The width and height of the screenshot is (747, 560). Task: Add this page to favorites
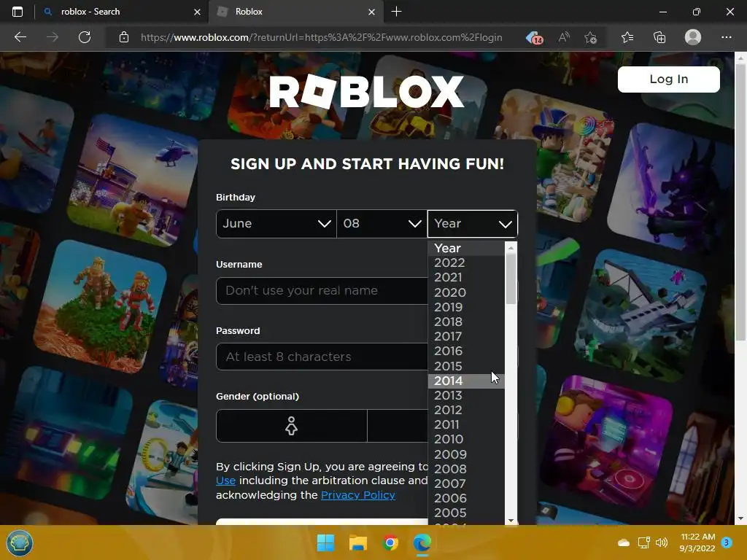point(591,38)
